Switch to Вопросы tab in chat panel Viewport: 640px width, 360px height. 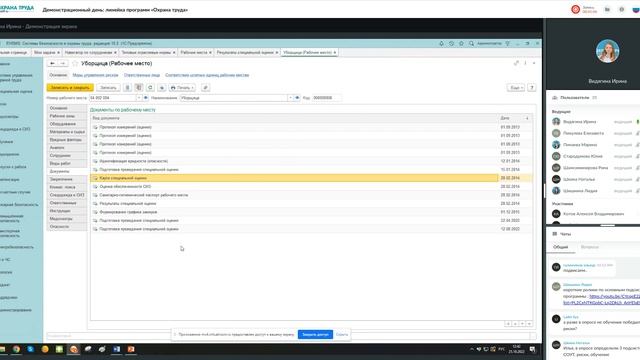[x=589, y=247]
